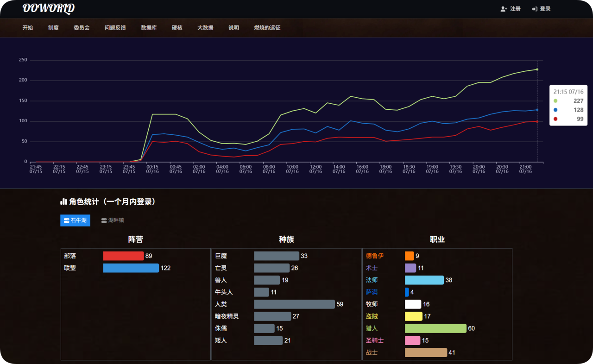Click the server icon in 石牛湖 tab
The width and height of the screenshot is (593, 364).
66,220
